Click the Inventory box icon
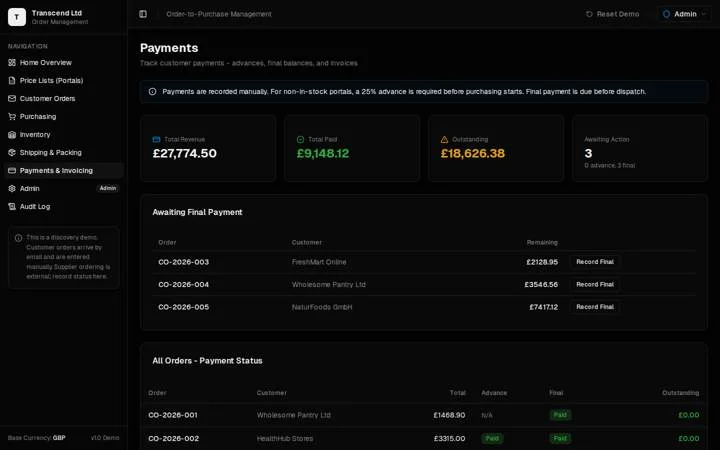The height and width of the screenshot is (450, 720). (12, 135)
